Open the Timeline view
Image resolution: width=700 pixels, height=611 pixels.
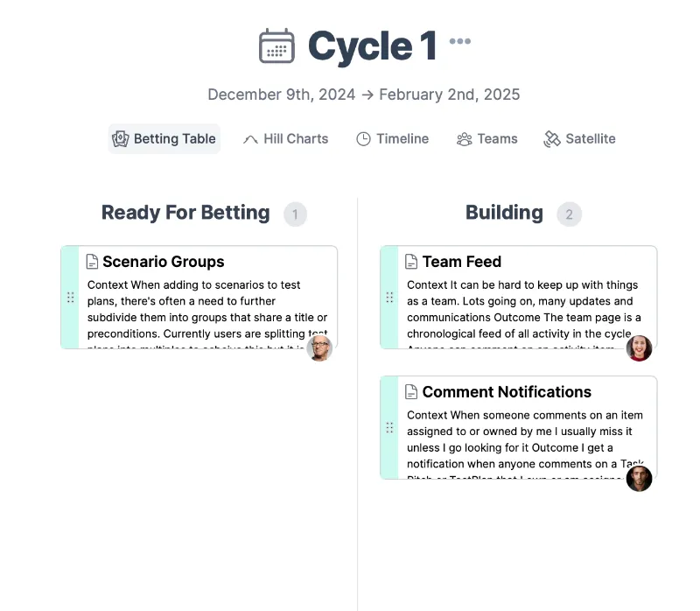pyautogui.click(x=392, y=139)
